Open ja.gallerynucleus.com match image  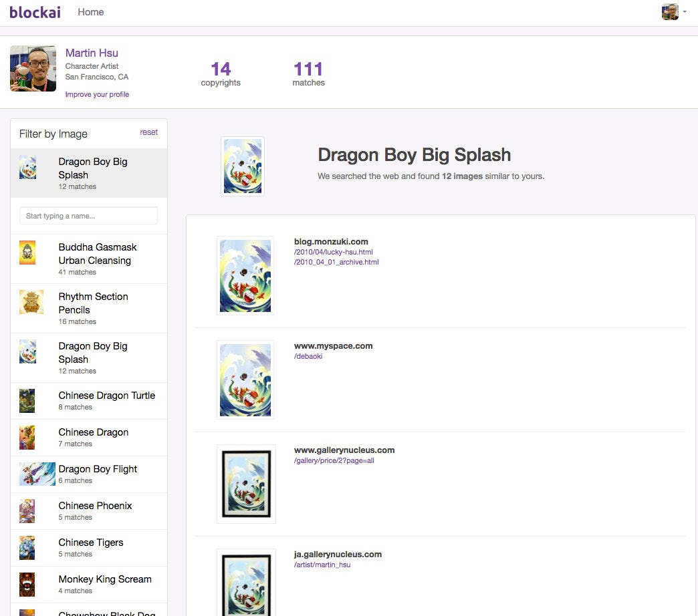pyautogui.click(x=246, y=583)
